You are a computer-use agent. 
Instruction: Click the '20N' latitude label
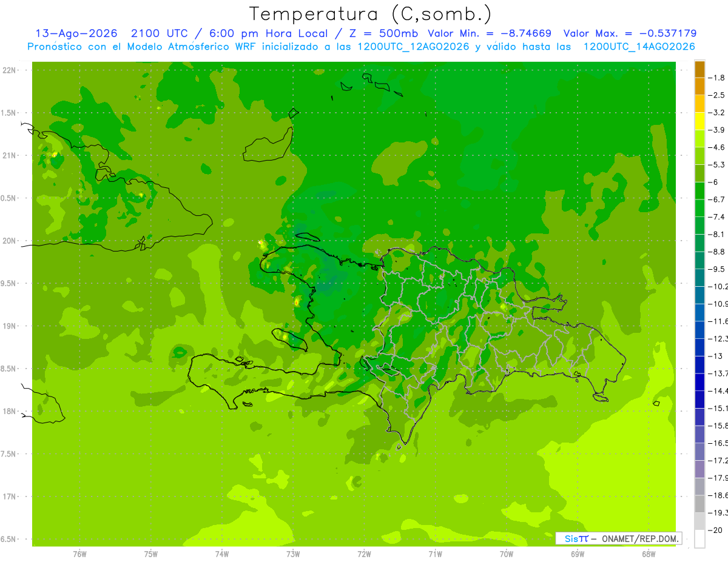point(10,241)
